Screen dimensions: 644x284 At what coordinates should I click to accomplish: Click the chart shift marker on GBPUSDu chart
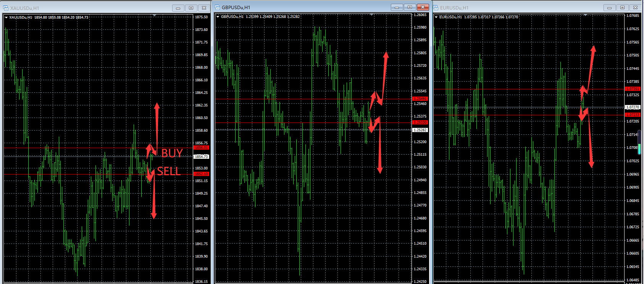371,15
